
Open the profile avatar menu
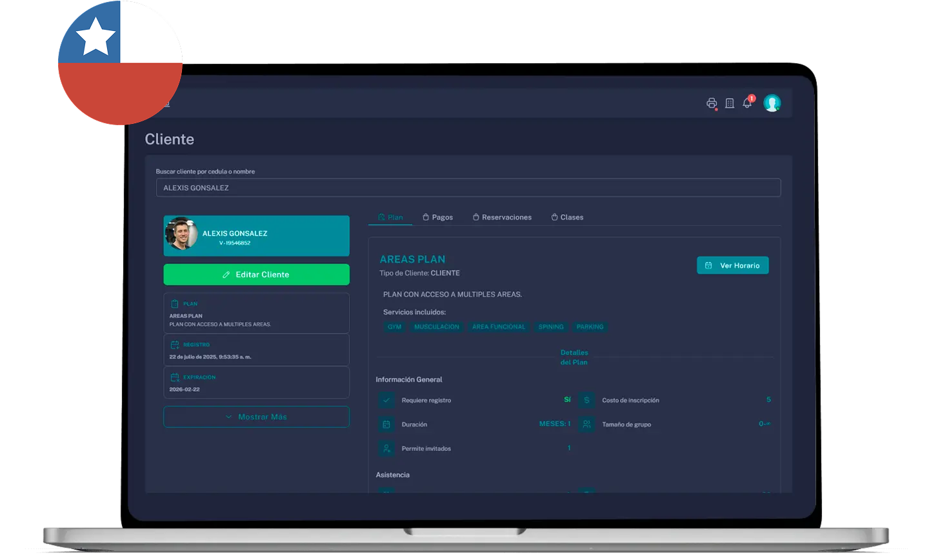(772, 103)
